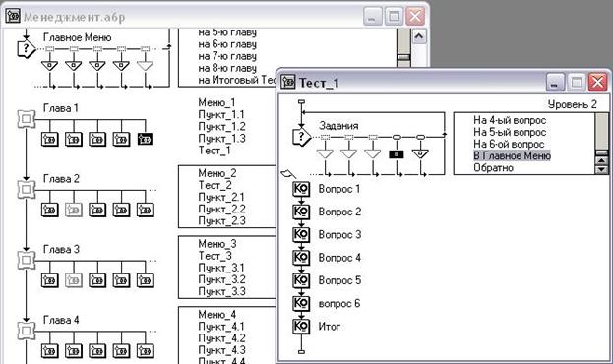Image resolution: width=613 pixels, height=364 pixels.
Task: Select first map icon under Глава 4
Action: [49, 350]
